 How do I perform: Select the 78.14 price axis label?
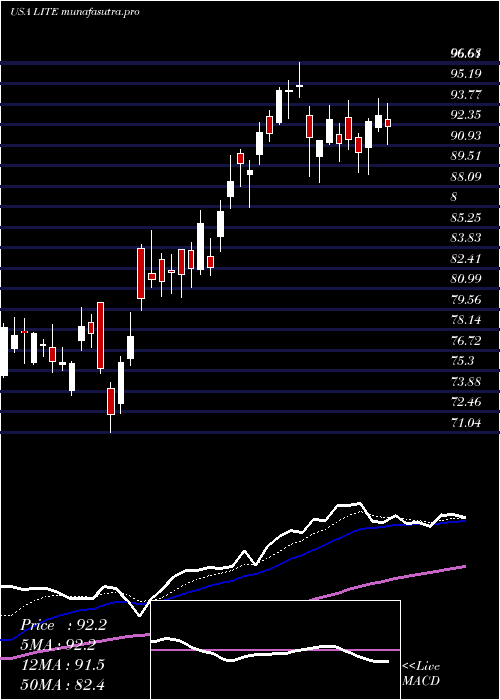pos(467,320)
